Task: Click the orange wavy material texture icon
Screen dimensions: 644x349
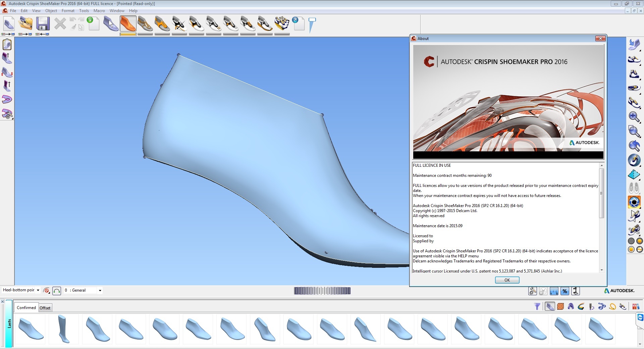Action: [x=560, y=306]
